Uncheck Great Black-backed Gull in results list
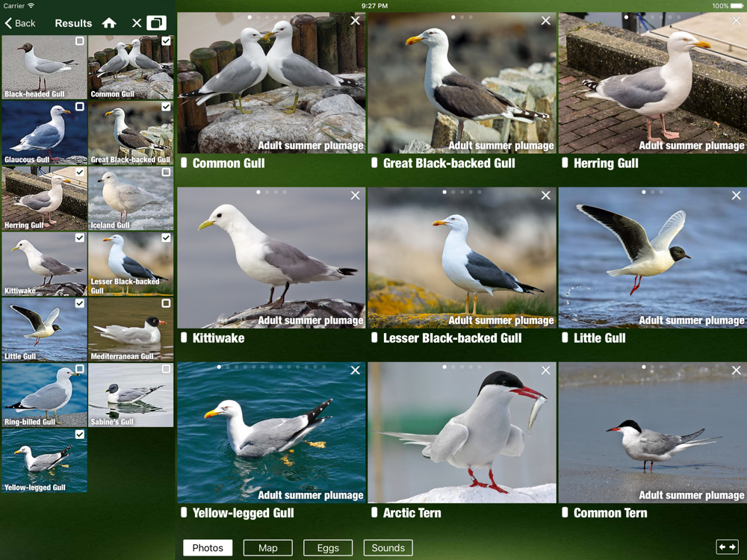The image size is (747, 560). [x=166, y=107]
